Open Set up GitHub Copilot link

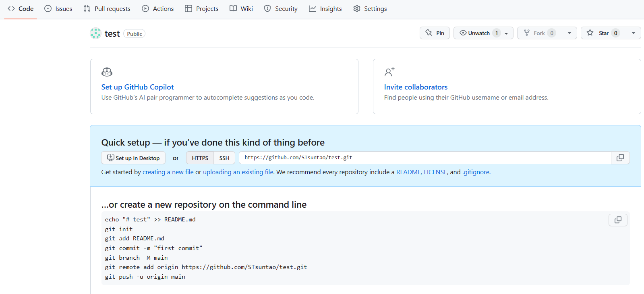(137, 87)
